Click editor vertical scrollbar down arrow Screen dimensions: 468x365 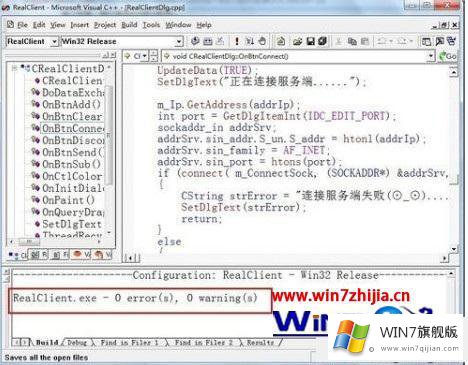click(454, 249)
